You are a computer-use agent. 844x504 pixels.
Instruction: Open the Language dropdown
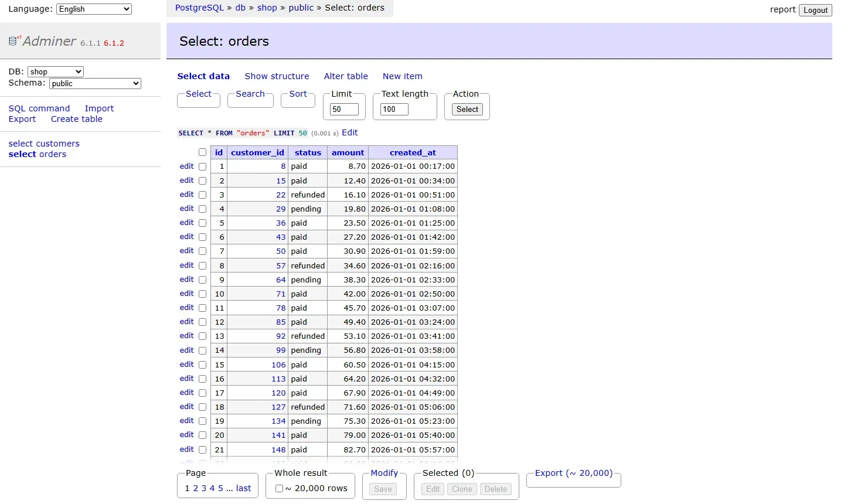point(94,9)
